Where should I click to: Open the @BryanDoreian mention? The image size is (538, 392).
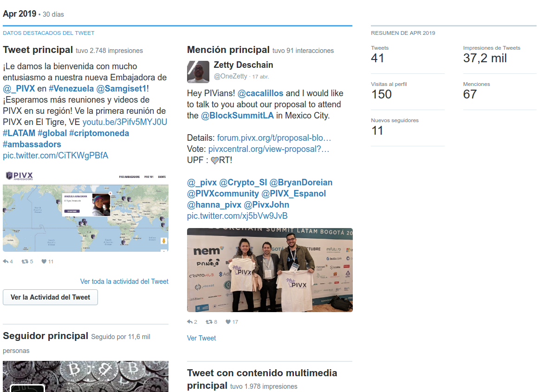301,183
